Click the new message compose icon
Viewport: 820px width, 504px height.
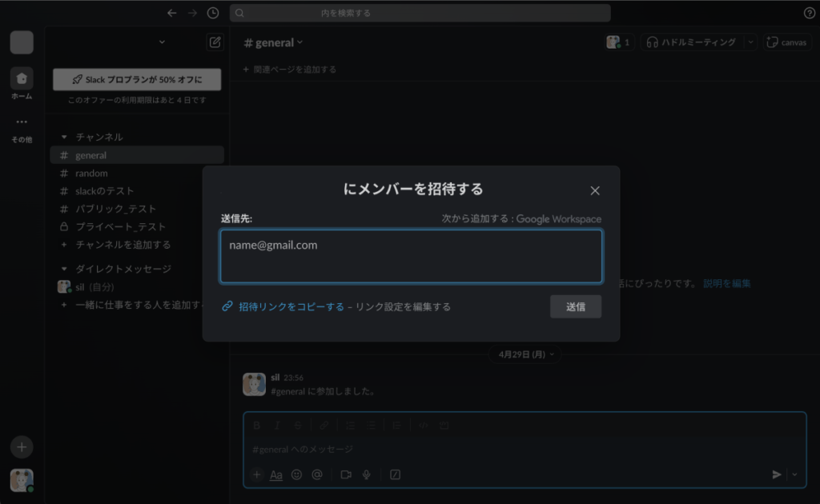click(215, 42)
